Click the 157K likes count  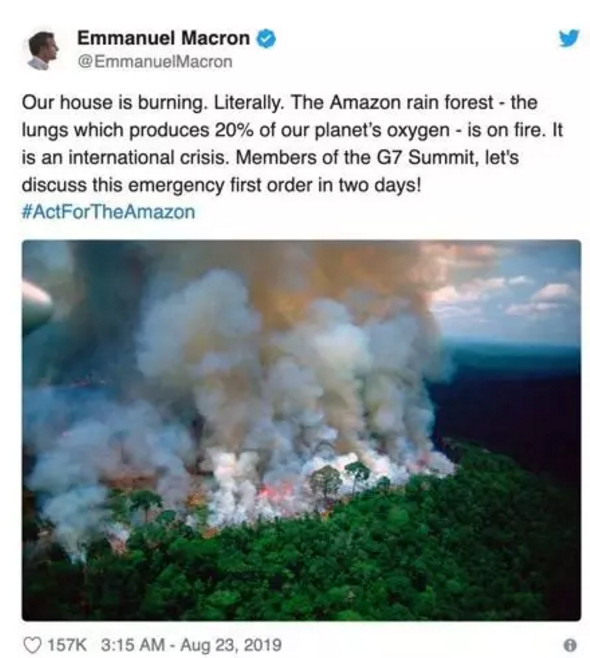[x=67, y=645]
